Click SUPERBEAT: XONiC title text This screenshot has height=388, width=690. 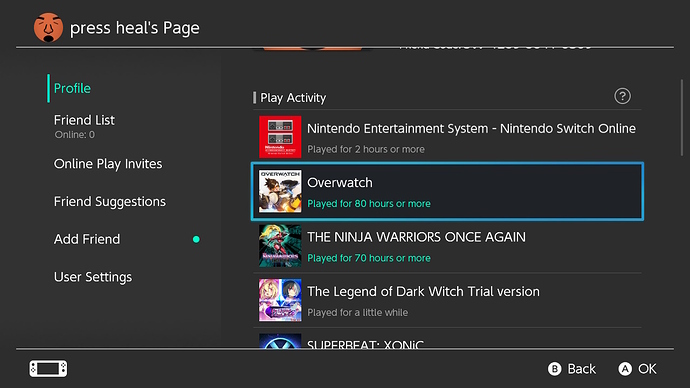click(365, 344)
